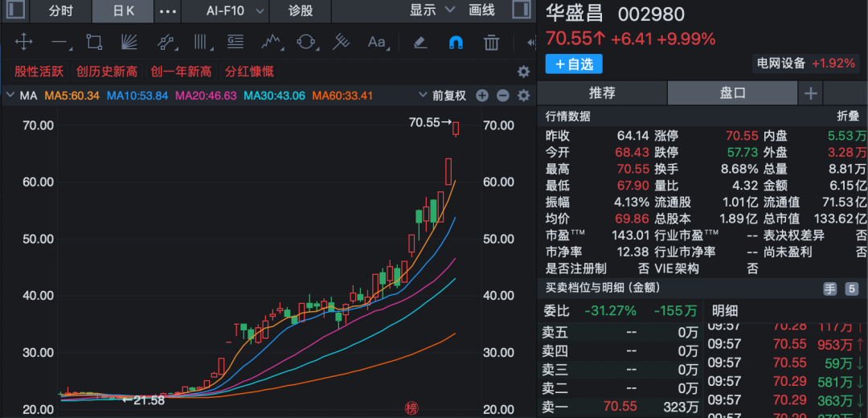This screenshot has height=418, width=868.
Task: Click the +自选 add to watchlist button
Action: [573, 64]
